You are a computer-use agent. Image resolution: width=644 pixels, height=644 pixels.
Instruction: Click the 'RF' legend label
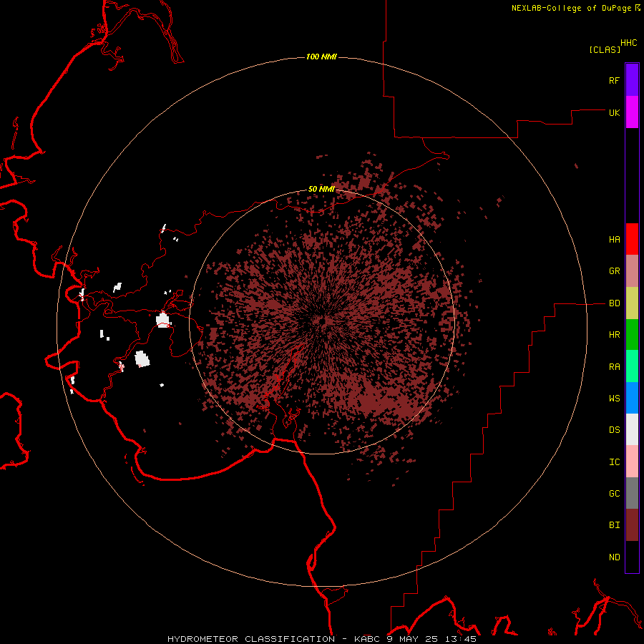[614, 80]
